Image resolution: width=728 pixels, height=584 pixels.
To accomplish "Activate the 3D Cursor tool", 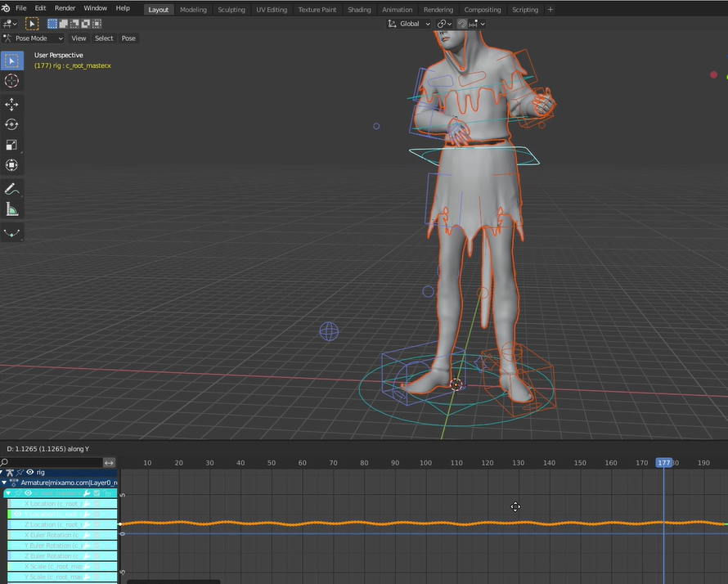I will point(11,80).
